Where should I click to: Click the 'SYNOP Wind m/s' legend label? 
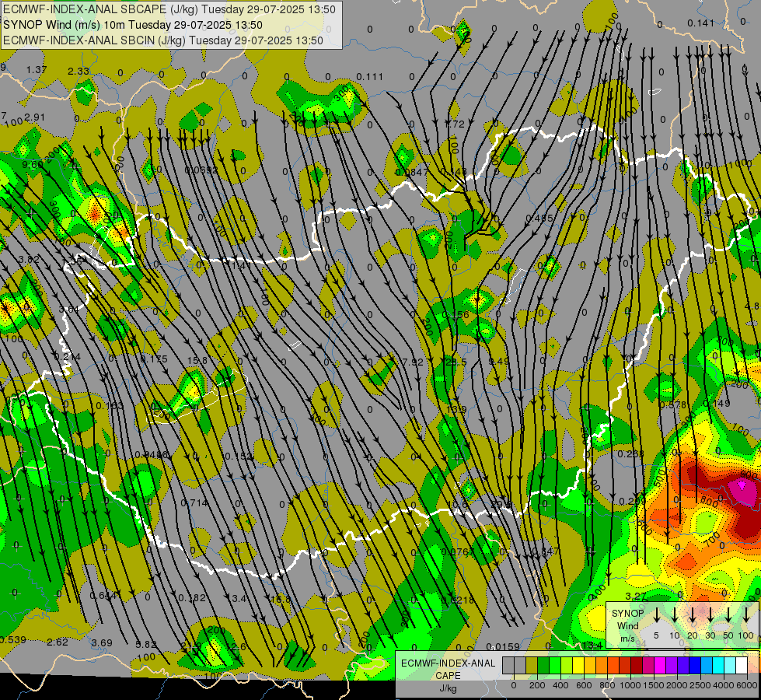[x=628, y=626]
